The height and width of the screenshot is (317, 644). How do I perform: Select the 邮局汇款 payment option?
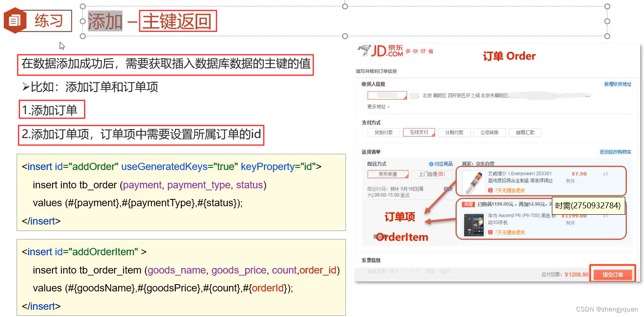coord(525,133)
